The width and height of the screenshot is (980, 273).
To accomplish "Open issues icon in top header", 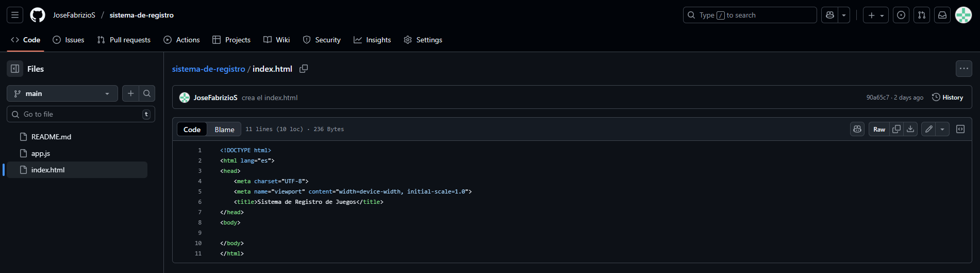I will click(x=901, y=15).
